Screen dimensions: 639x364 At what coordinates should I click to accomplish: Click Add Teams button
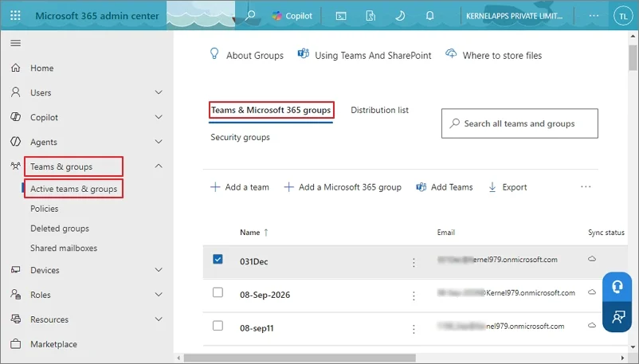[x=445, y=187]
